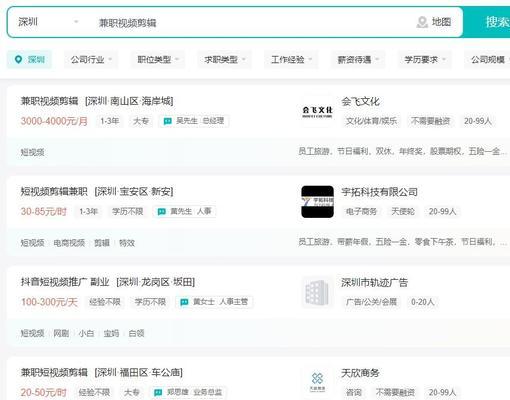Open job listing 抖音短视频推广 副业

(x=108, y=282)
